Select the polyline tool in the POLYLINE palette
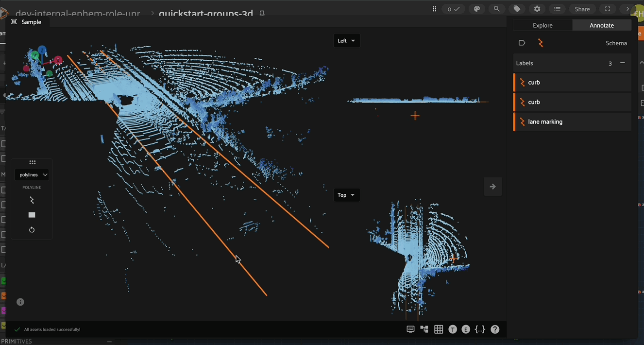Image resolution: width=644 pixels, height=345 pixels. pyautogui.click(x=32, y=200)
